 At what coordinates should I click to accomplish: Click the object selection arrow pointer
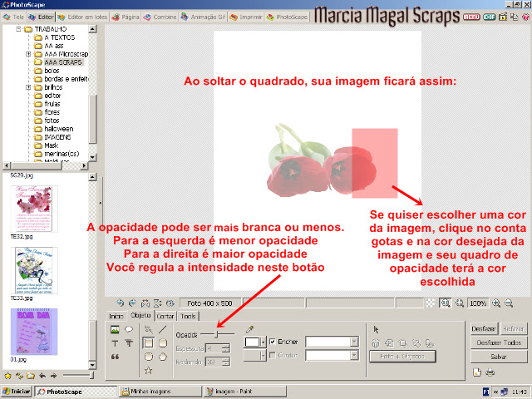coord(376,329)
